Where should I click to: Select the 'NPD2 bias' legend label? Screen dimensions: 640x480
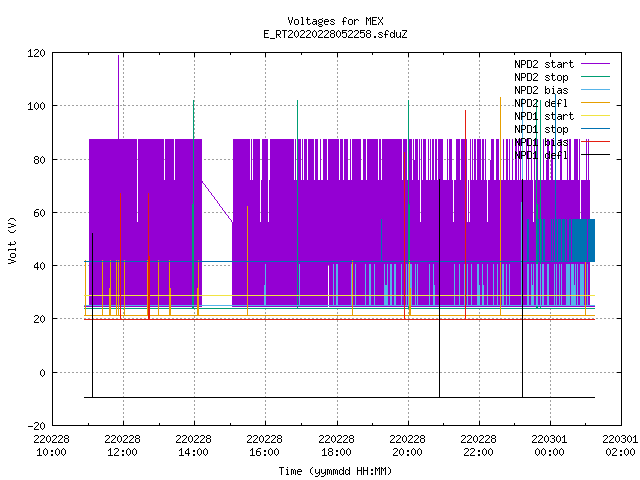pos(541,90)
